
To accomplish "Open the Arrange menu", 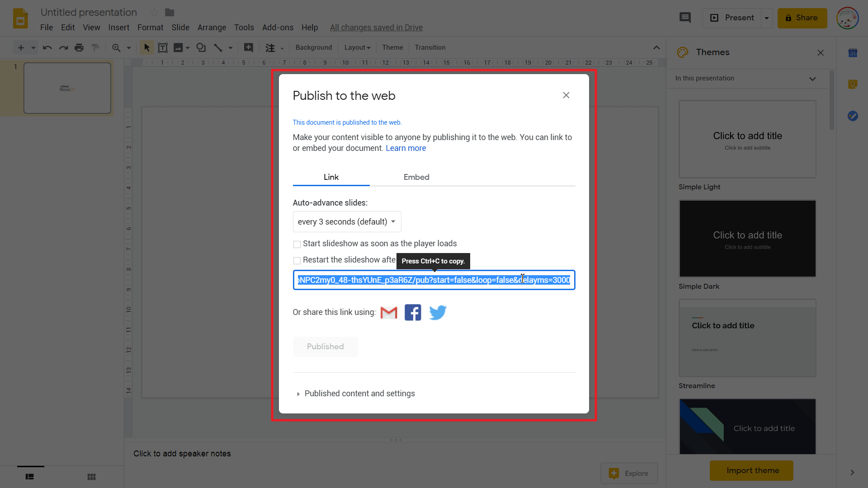I will click(x=212, y=28).
